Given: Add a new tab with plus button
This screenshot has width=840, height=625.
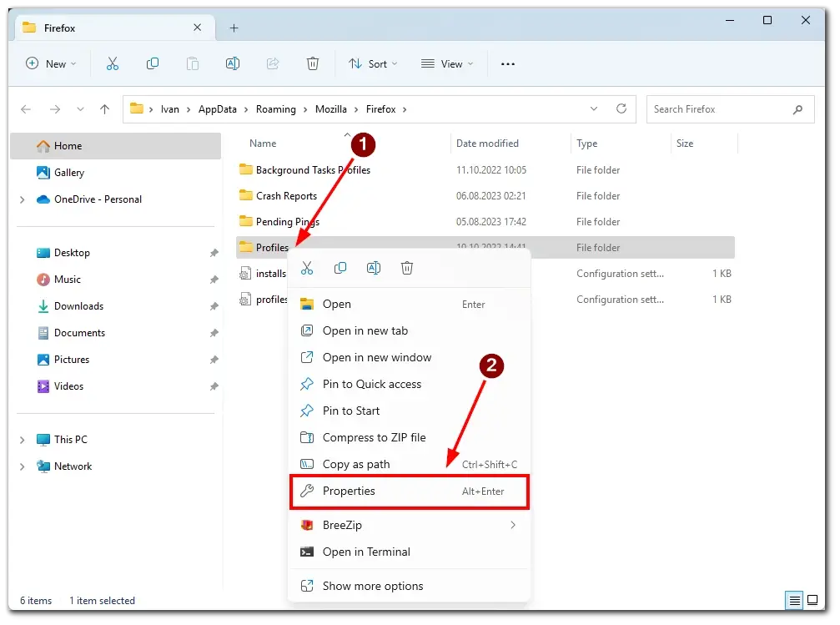Looking at the screenshot, I should 234,28.
